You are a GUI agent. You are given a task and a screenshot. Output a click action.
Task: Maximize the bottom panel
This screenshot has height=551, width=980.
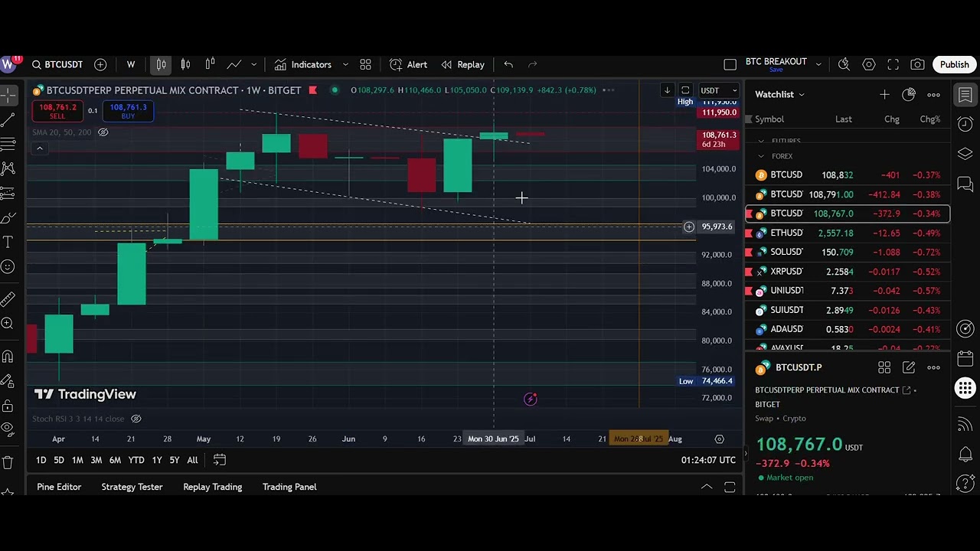(x=730, y=487)
